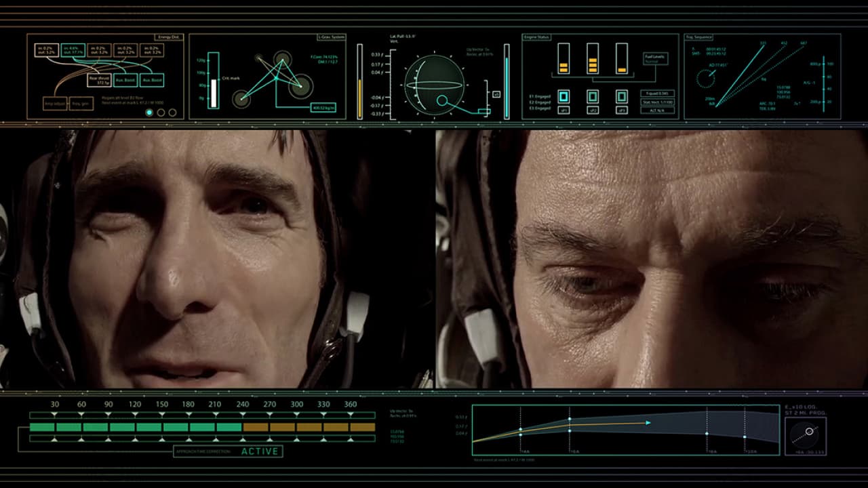Viewport: 868px width, 488px height.
Task: Click the Rear thrust box
Action: tap(99, 80)
